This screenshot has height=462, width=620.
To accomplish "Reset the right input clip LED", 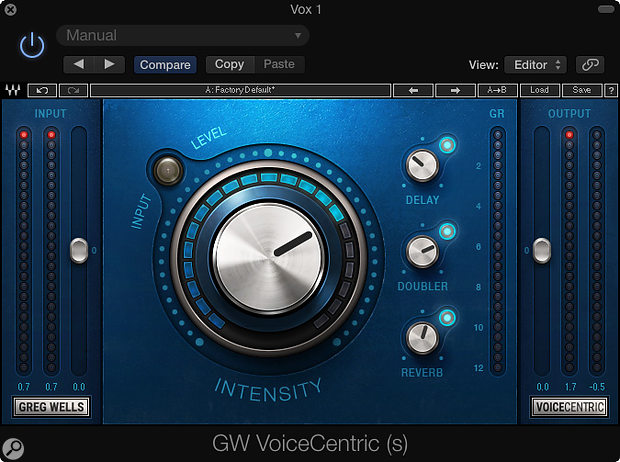I will point(51,135).
